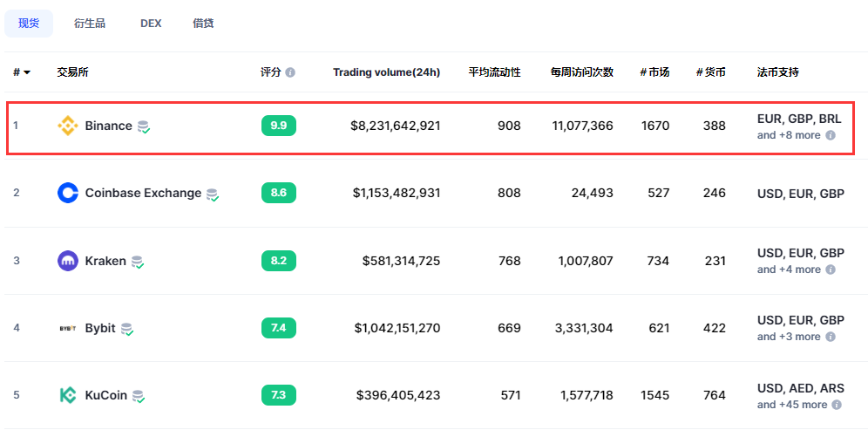Image resolution: width=868 pixels, height=430 pixels.
Task: Click the reserve badge next to Coinbase Exchange
Action: click(213, 194)
